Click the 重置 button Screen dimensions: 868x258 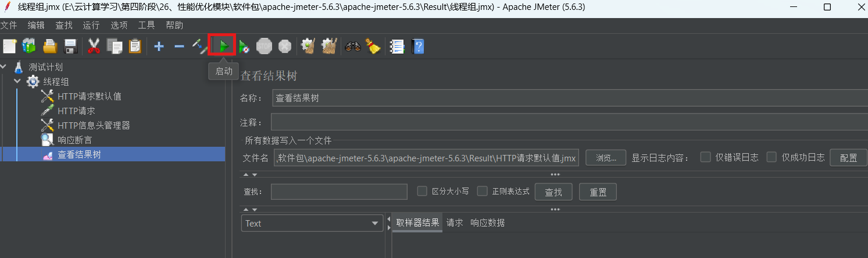pos(598,192)
